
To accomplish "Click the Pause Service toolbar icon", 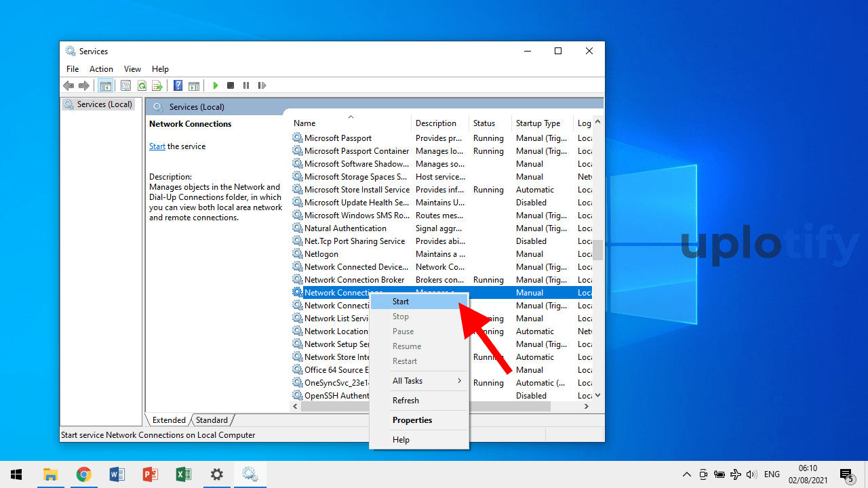I will (x=245, y=85).
